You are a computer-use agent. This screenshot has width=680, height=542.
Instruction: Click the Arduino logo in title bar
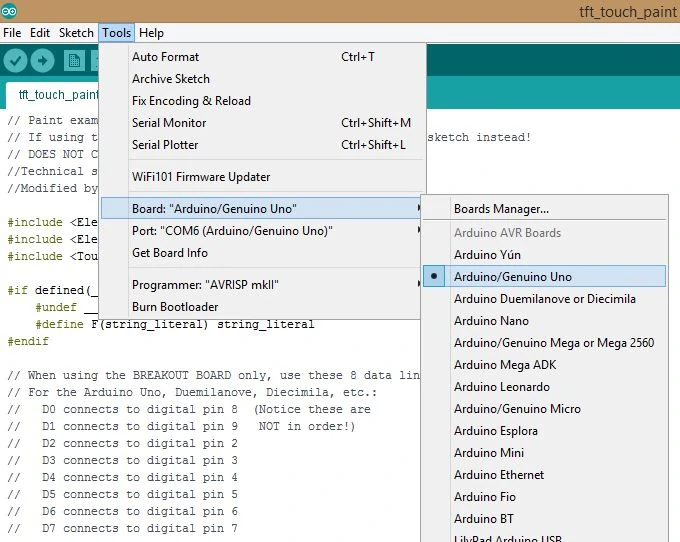click(x=9, y=10)
